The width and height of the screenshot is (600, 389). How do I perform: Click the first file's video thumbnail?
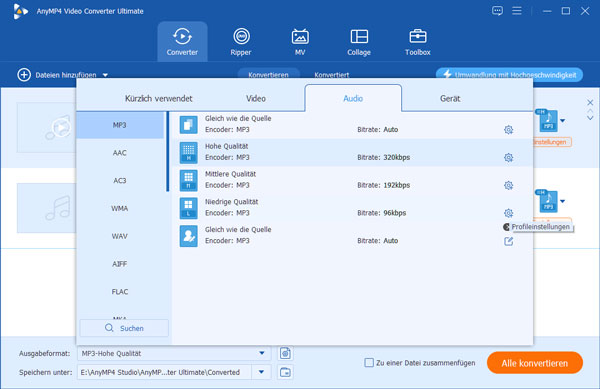click(x=46, y=127)
